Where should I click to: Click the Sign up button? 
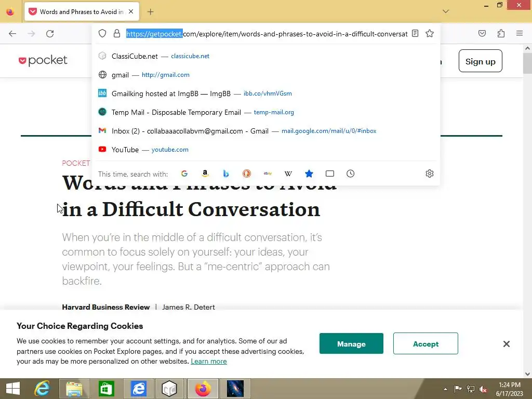480,61
